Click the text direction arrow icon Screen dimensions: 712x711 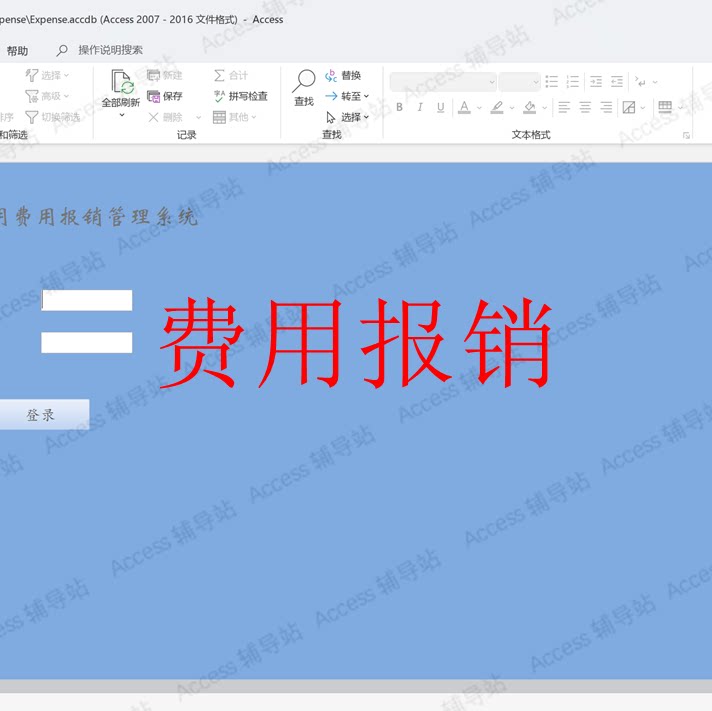coord(640,82)
